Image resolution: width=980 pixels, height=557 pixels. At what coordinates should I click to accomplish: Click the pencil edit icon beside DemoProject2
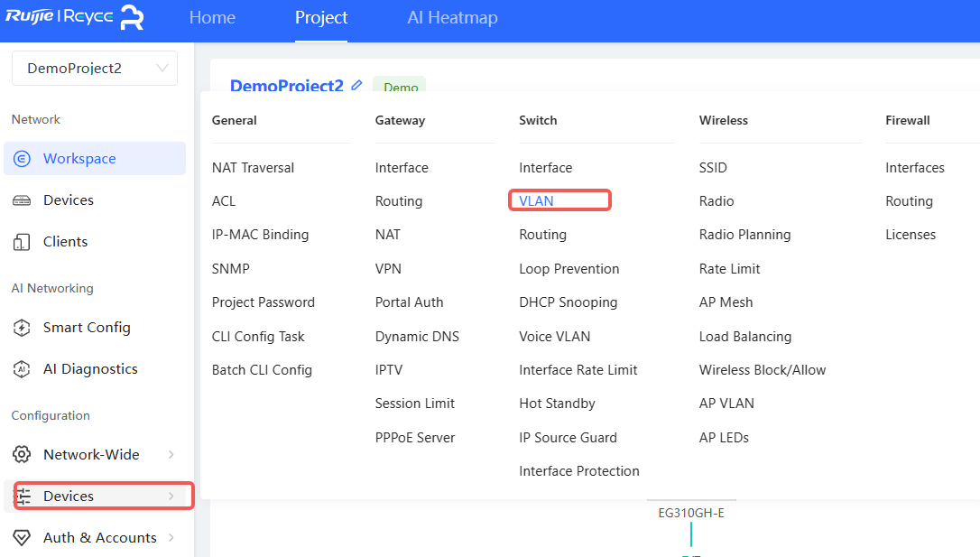(x=356, y=85)
